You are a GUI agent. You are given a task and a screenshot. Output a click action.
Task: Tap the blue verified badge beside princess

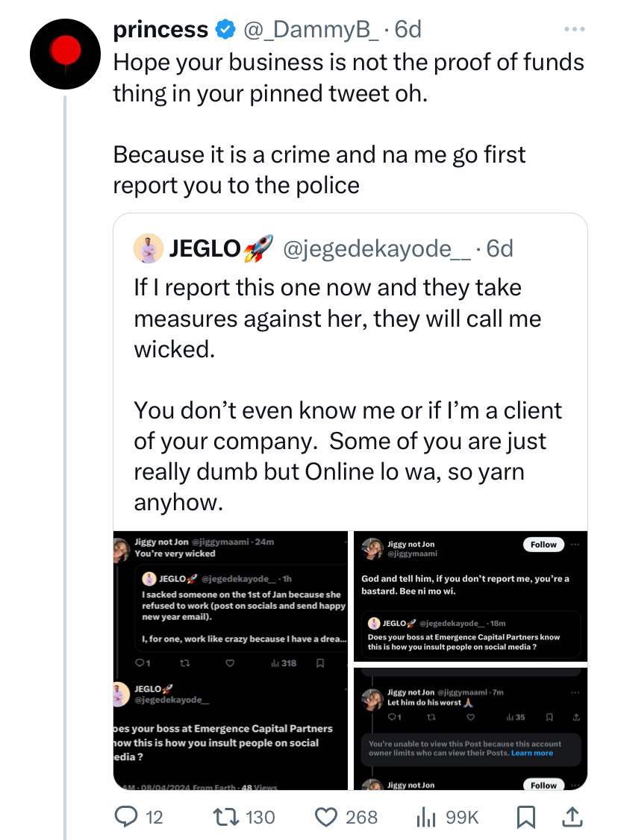pos(225,29)
